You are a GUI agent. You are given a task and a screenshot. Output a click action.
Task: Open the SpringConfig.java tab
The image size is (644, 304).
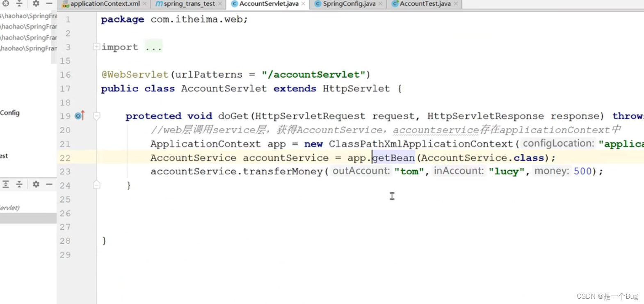349,4
